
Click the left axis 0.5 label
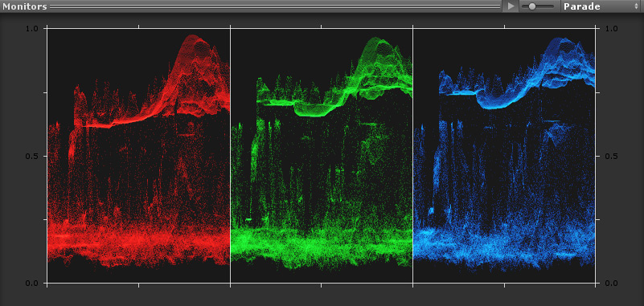[32, 157]
